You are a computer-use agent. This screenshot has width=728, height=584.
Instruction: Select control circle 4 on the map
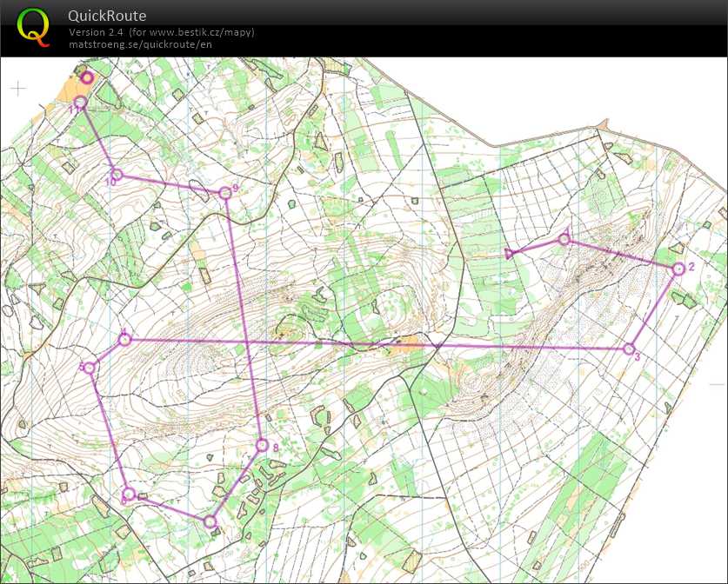click(x=124, y=340)
